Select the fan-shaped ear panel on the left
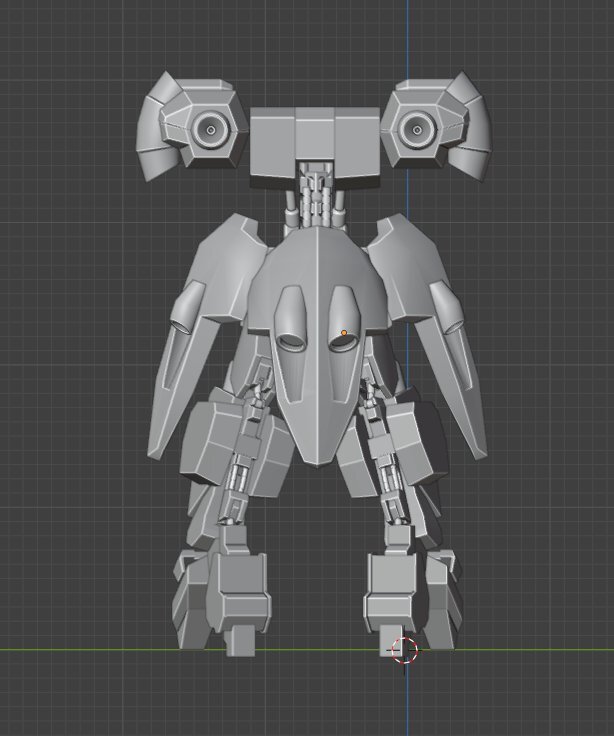 (x=158, y=127)
